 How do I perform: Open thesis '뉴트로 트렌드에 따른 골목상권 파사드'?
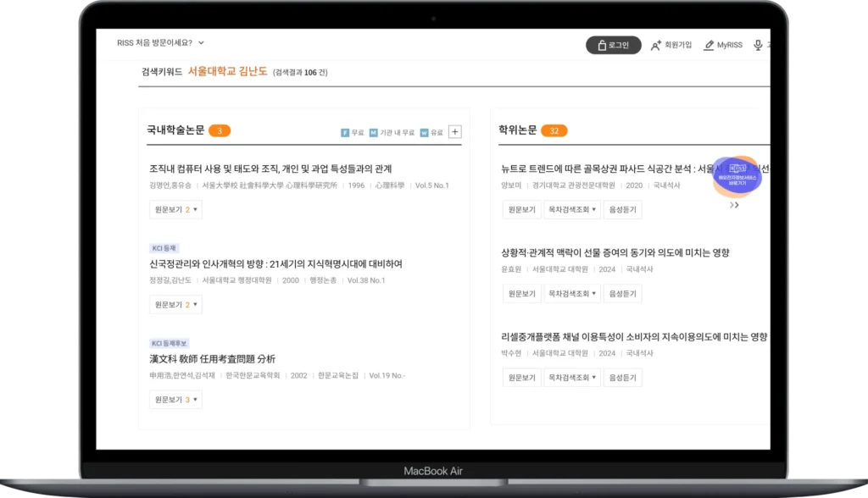pos(635,169)
